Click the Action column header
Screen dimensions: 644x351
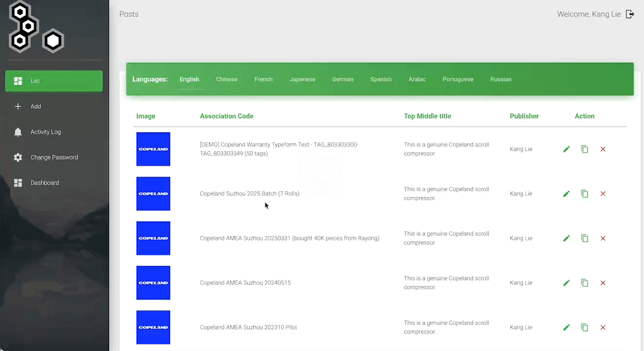584,116
